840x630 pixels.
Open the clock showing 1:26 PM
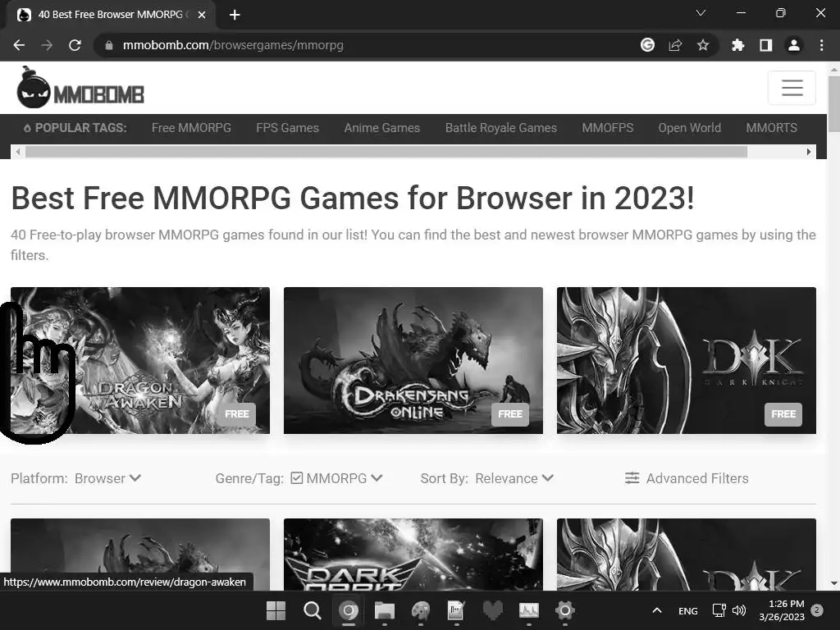pos(782,610)
